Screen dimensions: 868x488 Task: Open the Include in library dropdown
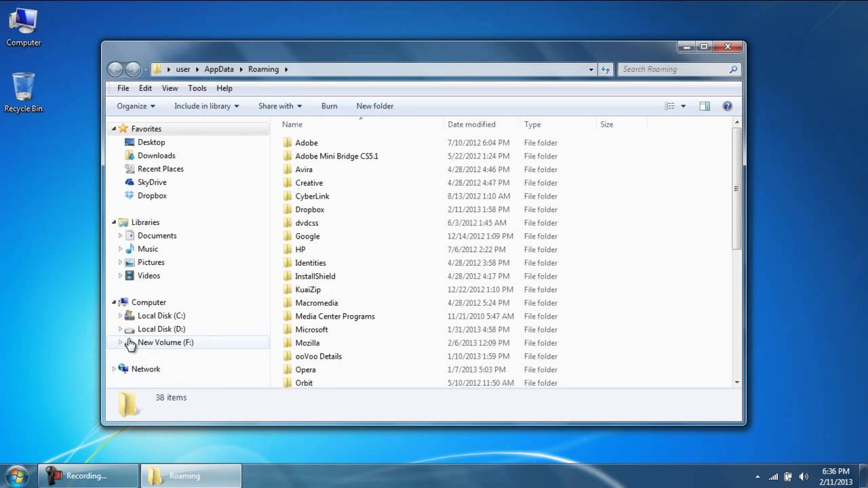(x=207, y=106)
